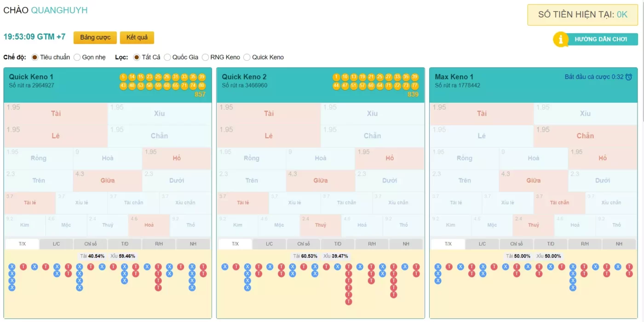Bet on Thổ element in Quick Keno 2
644x322 pixels.
(x=403, y=225)
